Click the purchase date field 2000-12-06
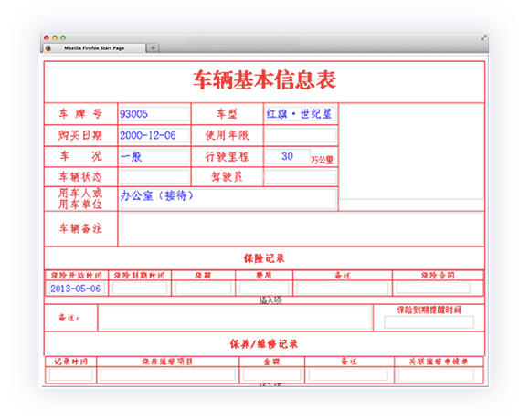Image resolution: width=530 pixels, height=420 pixels. [154, 135]
